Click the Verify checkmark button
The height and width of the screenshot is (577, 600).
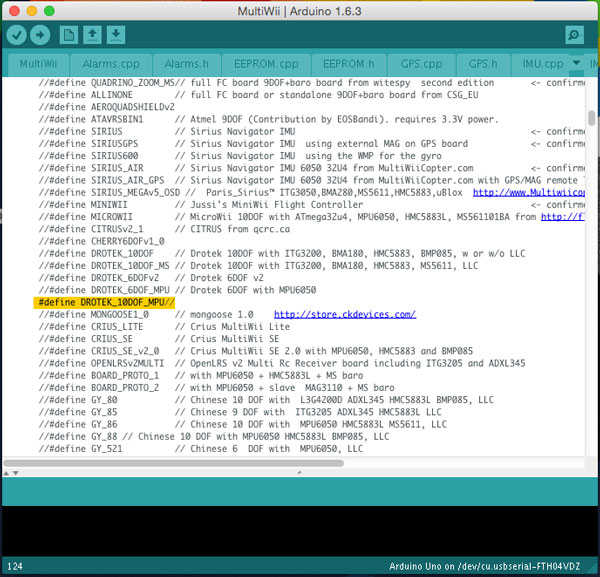coord(16,35)
